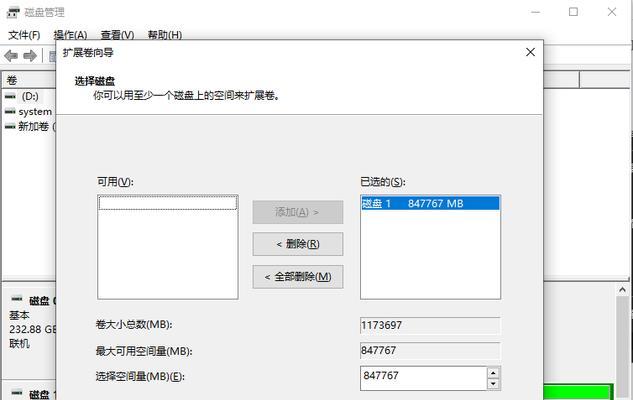This screenshot has width=633, height=400.
Task: Select 磁盘 1 847767 MB in selected list
Action: point(430,203)
